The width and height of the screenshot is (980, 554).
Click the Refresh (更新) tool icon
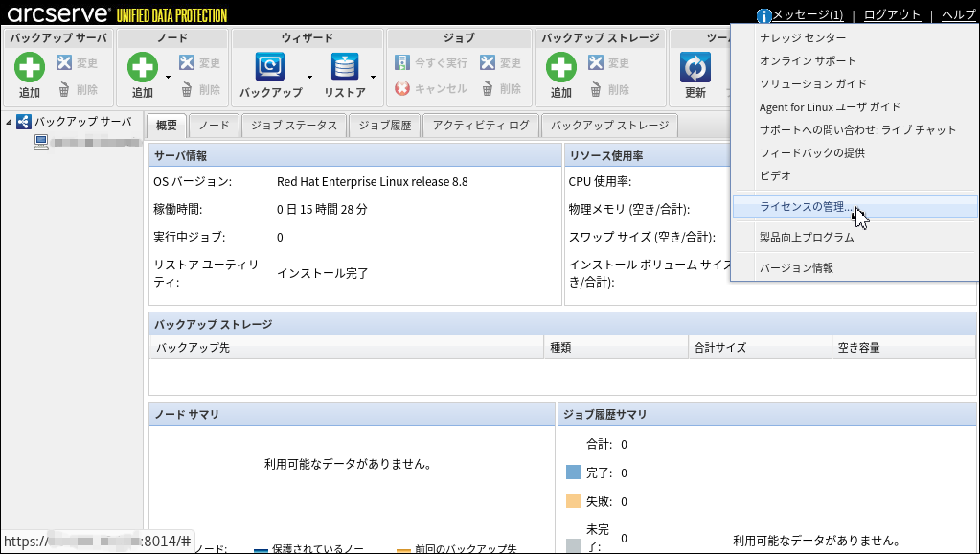(695, 68)
